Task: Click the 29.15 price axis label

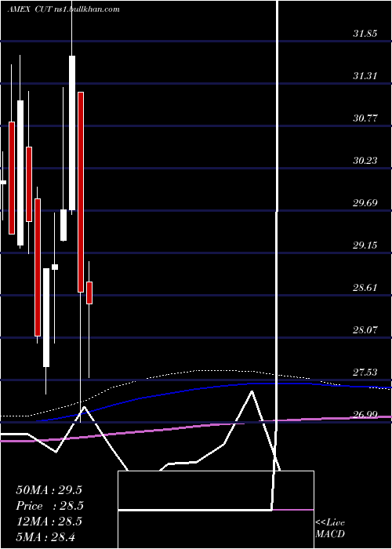Action: click(x=365, y=245)
